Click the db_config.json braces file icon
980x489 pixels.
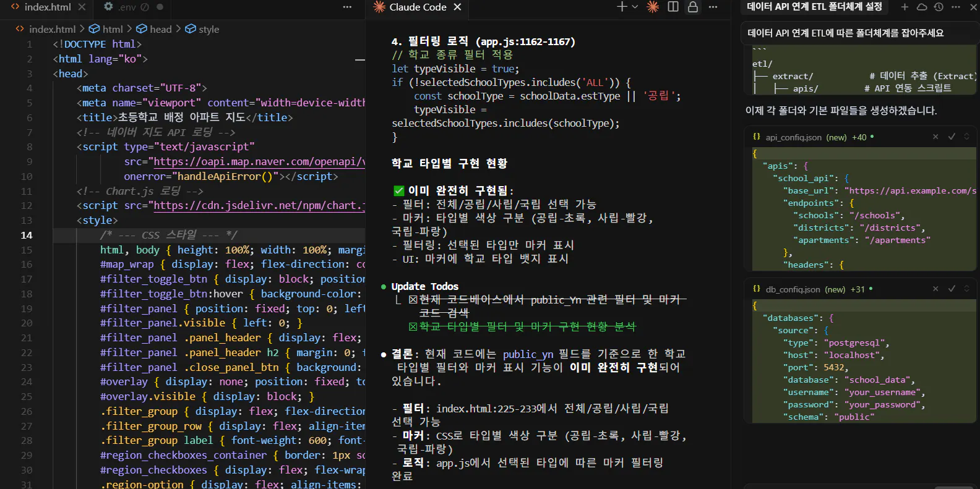757,289
